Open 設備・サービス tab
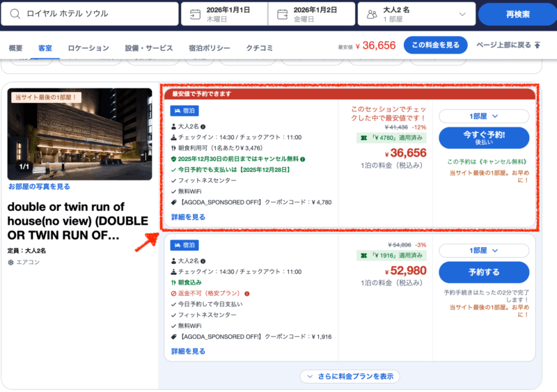The height and width of the screenshot is (392, 557). (x=149, y=48)
